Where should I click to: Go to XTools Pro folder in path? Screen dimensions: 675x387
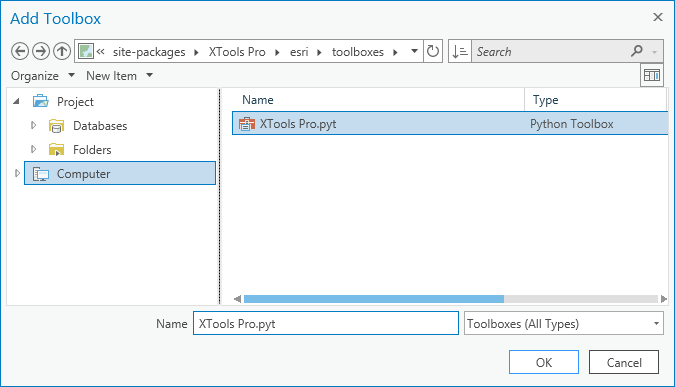tap(237, 52)
